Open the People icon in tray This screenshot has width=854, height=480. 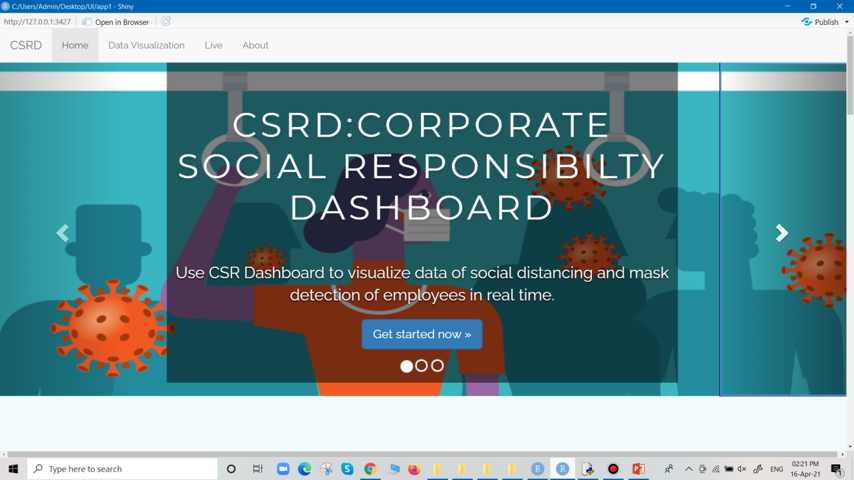click(x=669, y=469)
